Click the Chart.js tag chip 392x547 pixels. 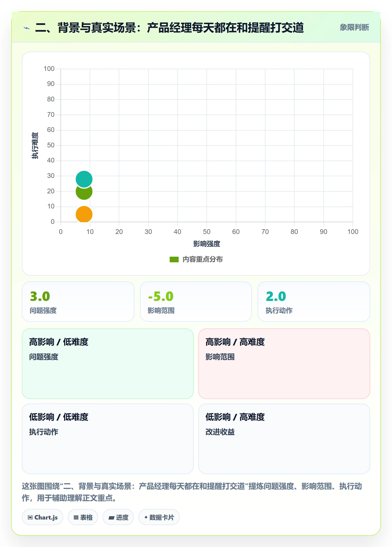point(43,517)
